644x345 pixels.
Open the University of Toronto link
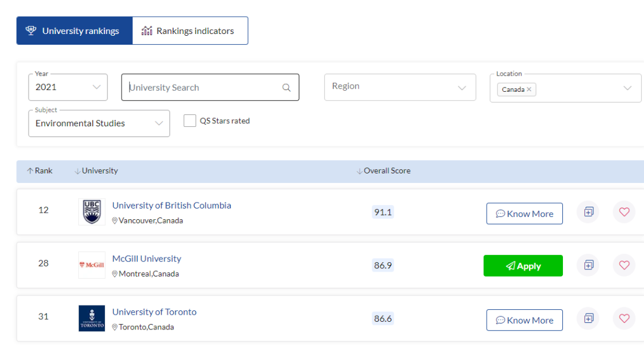(154, 312)
